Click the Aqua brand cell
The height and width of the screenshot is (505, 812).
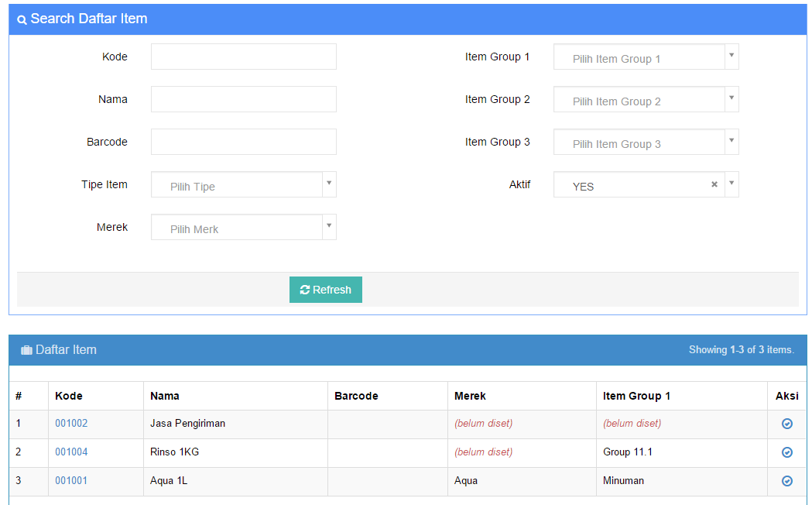pos(522,481)
